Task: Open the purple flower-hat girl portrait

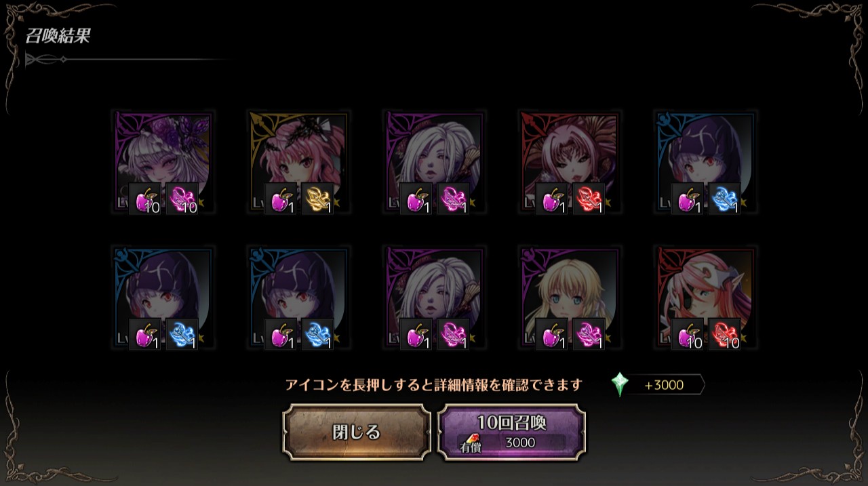Action: 163,162
